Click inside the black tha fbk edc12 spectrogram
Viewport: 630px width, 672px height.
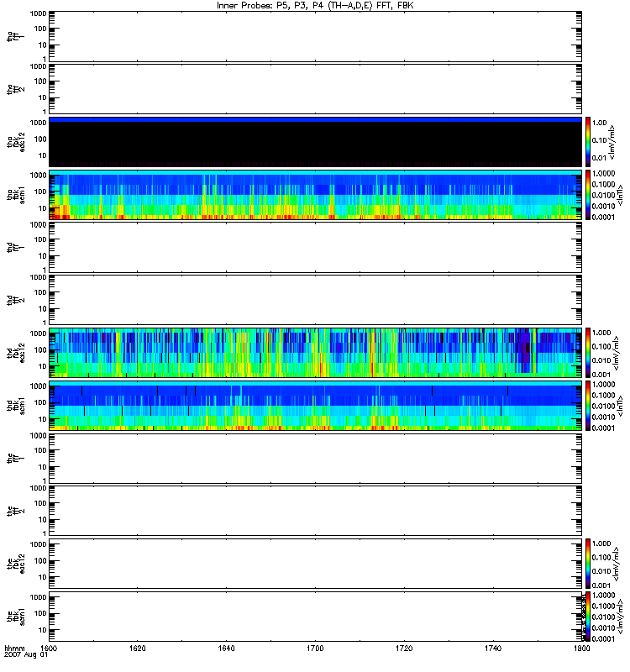tap(315, 144)
